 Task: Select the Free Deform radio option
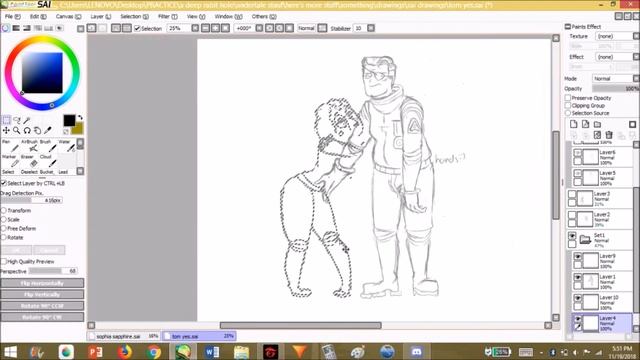pos(4,229)
